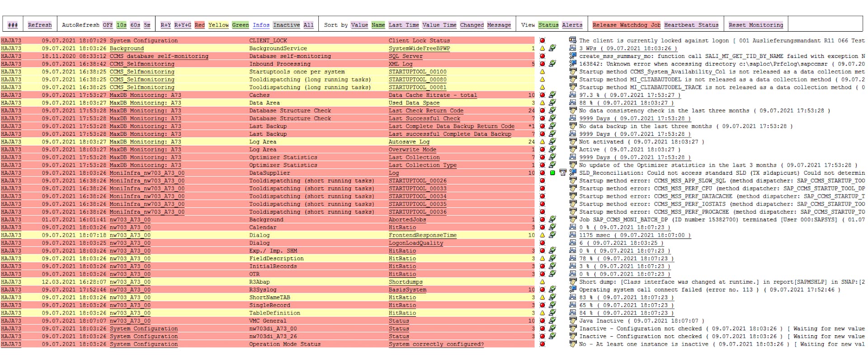Click message icon beside SLD_Reconciliation text
The width and height of the screenshot is (868, 362).
[573, 173]
